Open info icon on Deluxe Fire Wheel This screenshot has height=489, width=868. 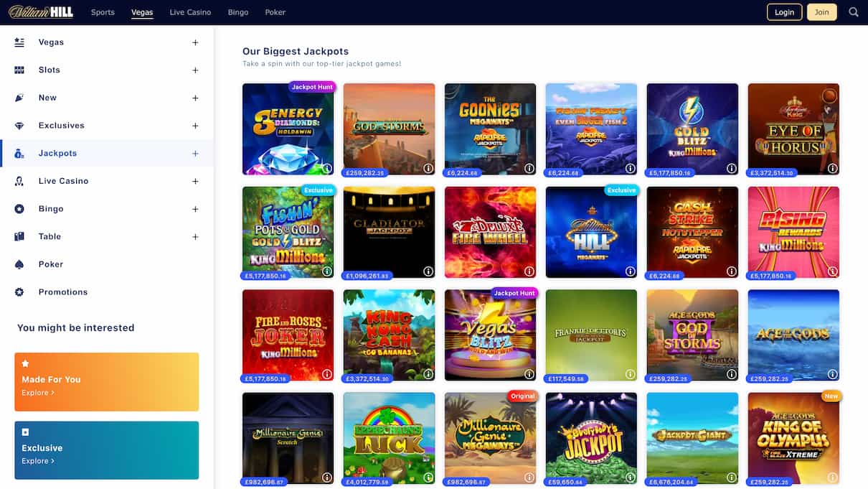pyautogui.click(x=529, y=271)
